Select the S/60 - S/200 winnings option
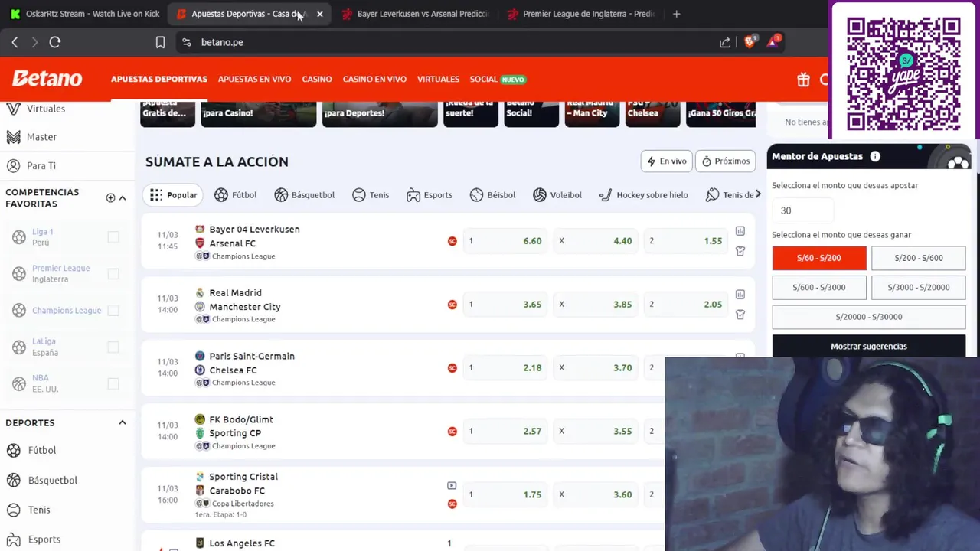Screen dimensions: 980x551 (x=819, y=258)
